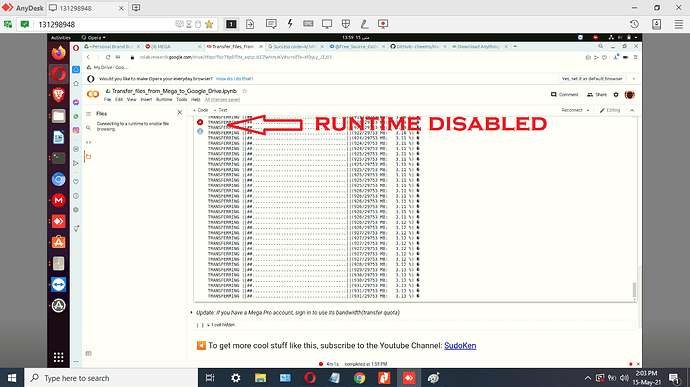Open the Opera app menu dropdown in top bar

tap(94, 37)
